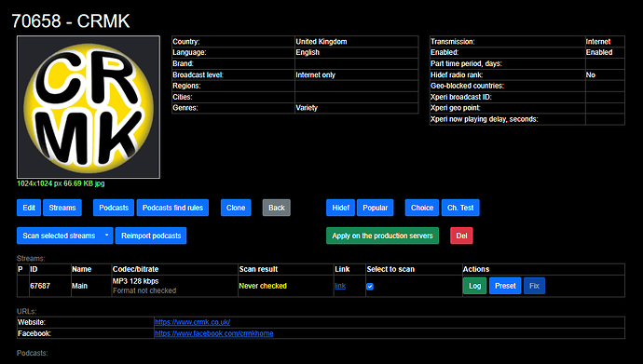Open Podcasts find rules
This screenshot has width=643, height=364.
[x=172, y=208]
